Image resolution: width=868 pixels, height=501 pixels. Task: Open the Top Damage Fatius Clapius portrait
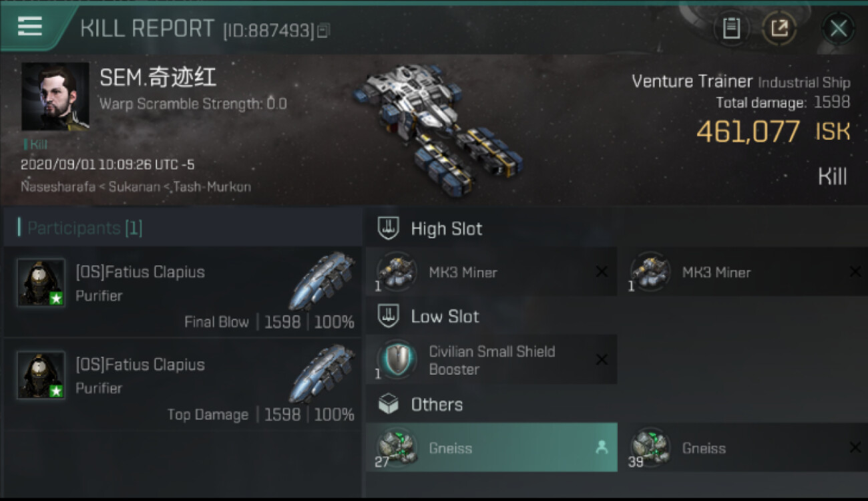tap(41, 375)
